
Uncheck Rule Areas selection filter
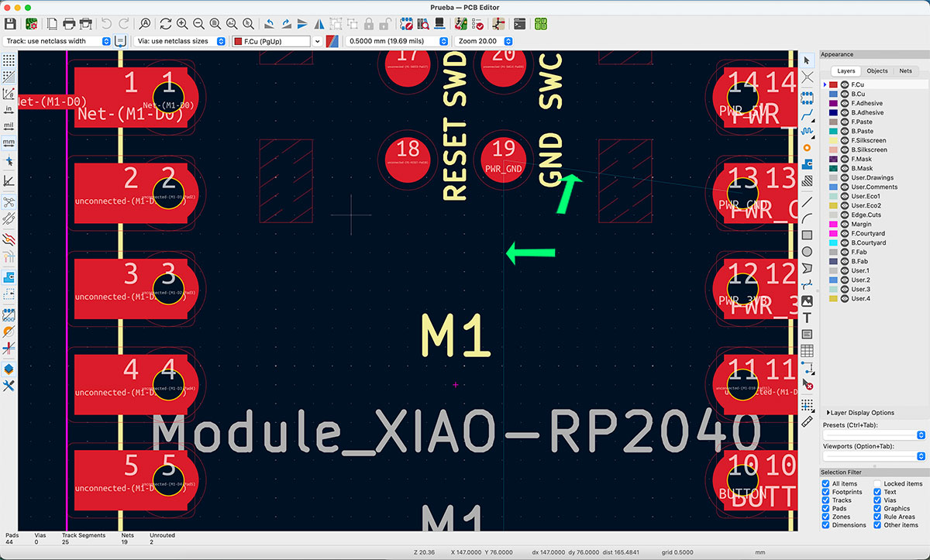tap(877, 517)
